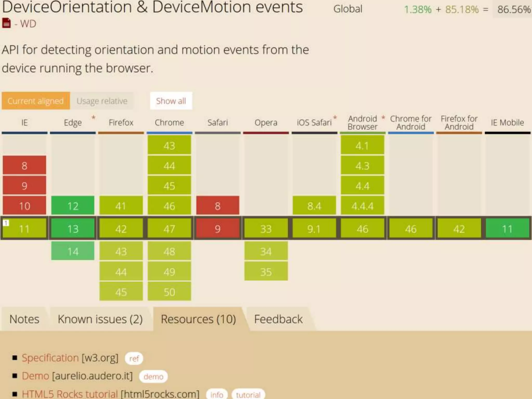
Task: Click the Opera 33 version cell
Action: (x=266, y=229)
